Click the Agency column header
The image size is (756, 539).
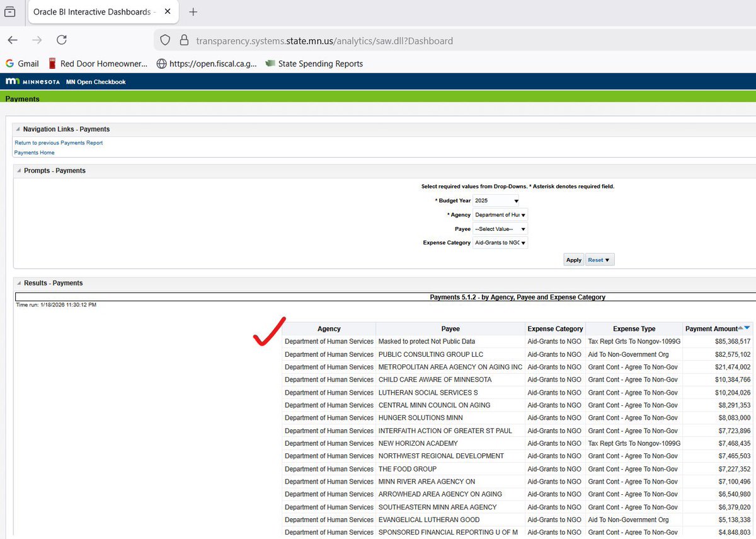pyautogui.click(x=329, y=328)
